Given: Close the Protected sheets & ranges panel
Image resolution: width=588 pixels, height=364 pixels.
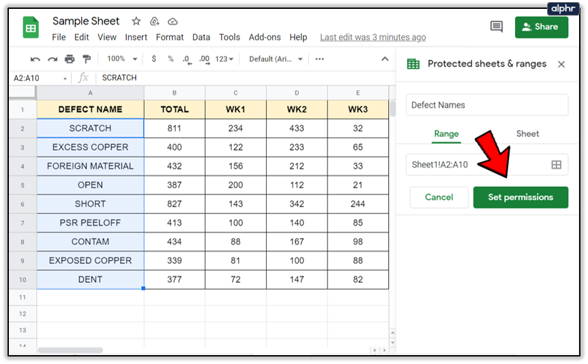Looking at the screenshot, I should (x=561, y=64).
